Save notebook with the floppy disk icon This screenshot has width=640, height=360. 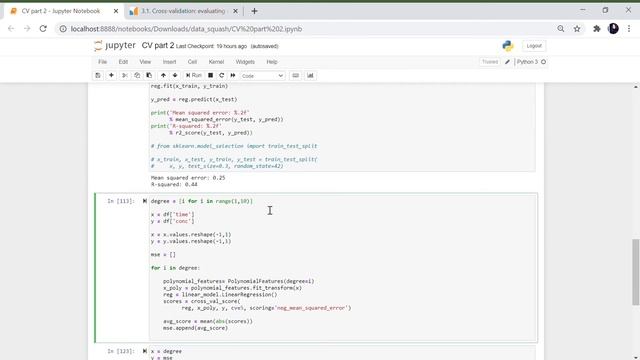click(x=98, y=76)
